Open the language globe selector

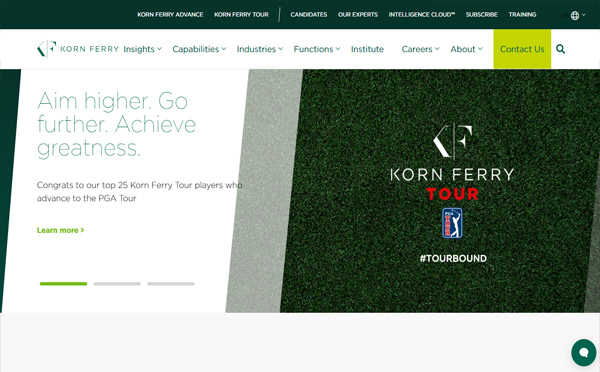tap(578, 15)
